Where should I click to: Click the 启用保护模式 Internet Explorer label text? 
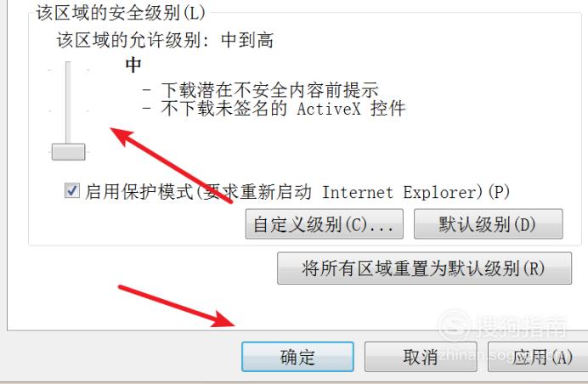[297, 192]
